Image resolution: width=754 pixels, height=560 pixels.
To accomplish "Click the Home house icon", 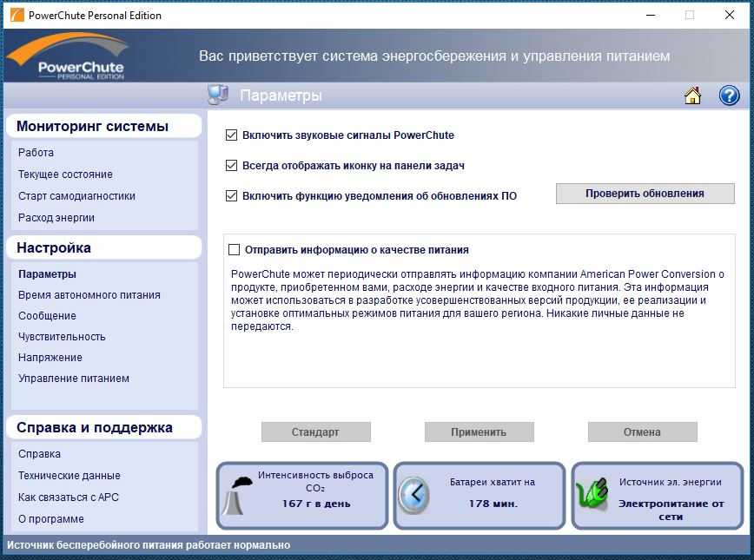I will [692, 96].
